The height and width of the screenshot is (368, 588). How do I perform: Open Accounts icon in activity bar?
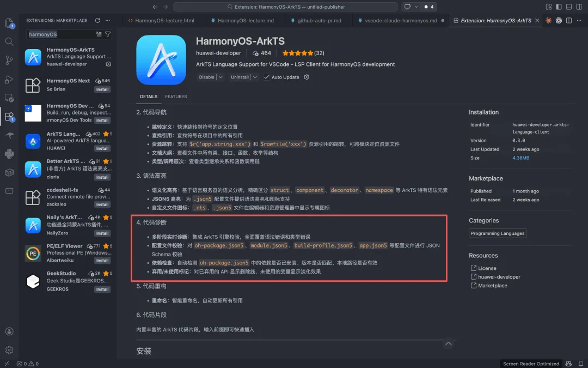coord(9,331)
